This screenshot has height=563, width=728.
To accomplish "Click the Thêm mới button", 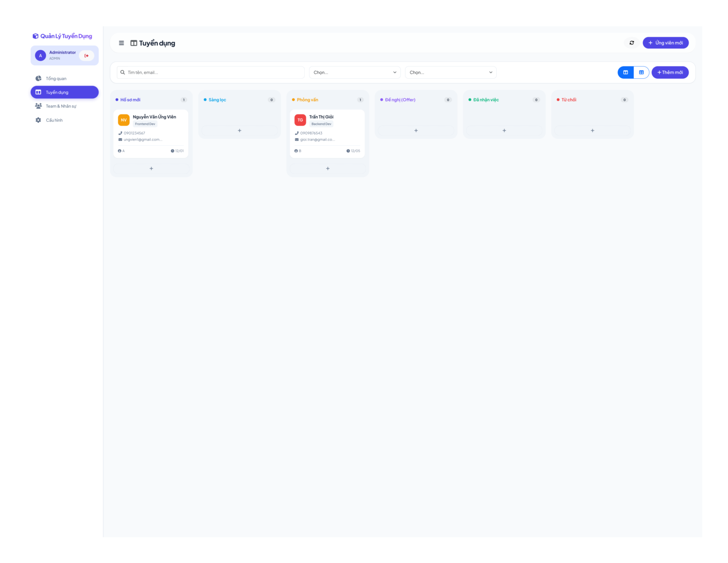I will tap(670, 73).
